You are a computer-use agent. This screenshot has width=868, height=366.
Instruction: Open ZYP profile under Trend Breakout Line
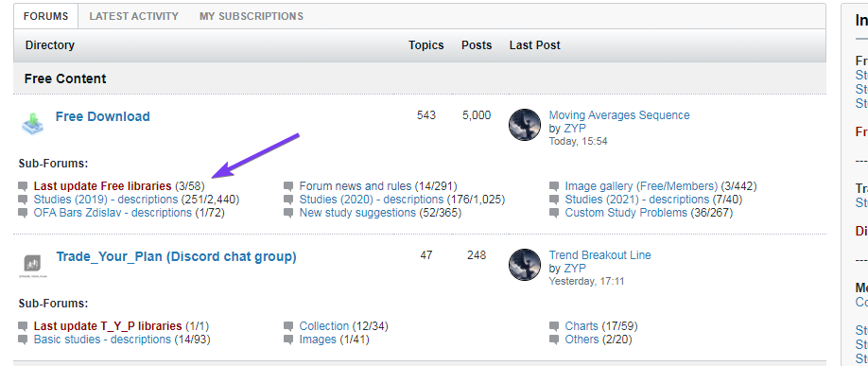(575, 269)
